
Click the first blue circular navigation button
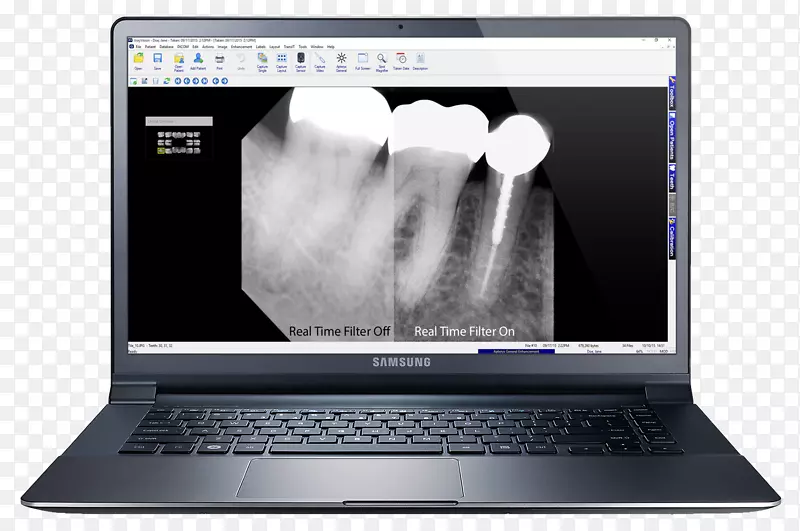[x=178, y=81]
